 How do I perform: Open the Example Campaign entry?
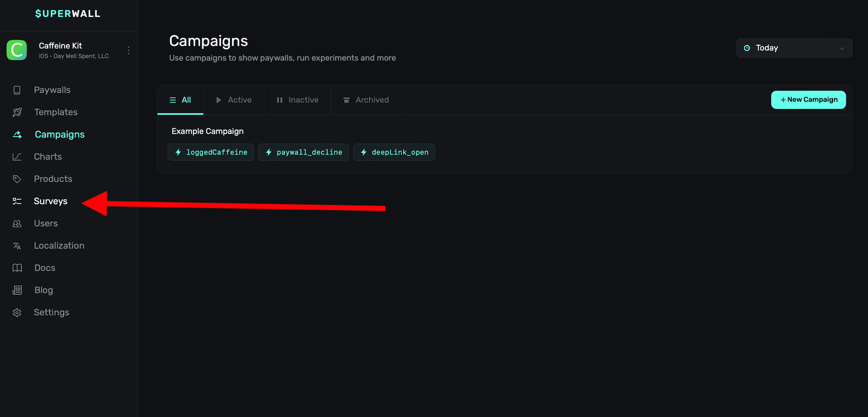tap(207, 131)
